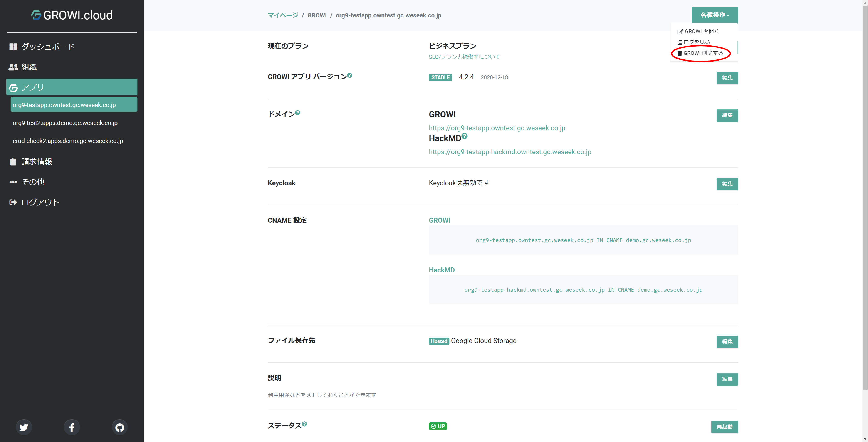Click the 組織 people icon
868x442 pixels.
click(x=13, y=67)
